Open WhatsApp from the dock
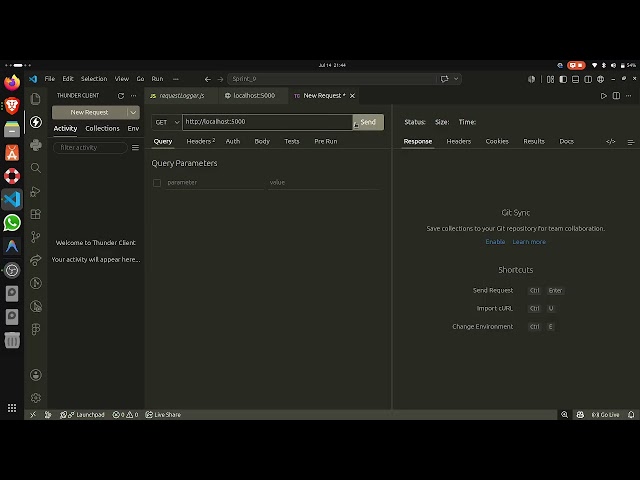Screen dimensions: 640x480 pos(12,222)
